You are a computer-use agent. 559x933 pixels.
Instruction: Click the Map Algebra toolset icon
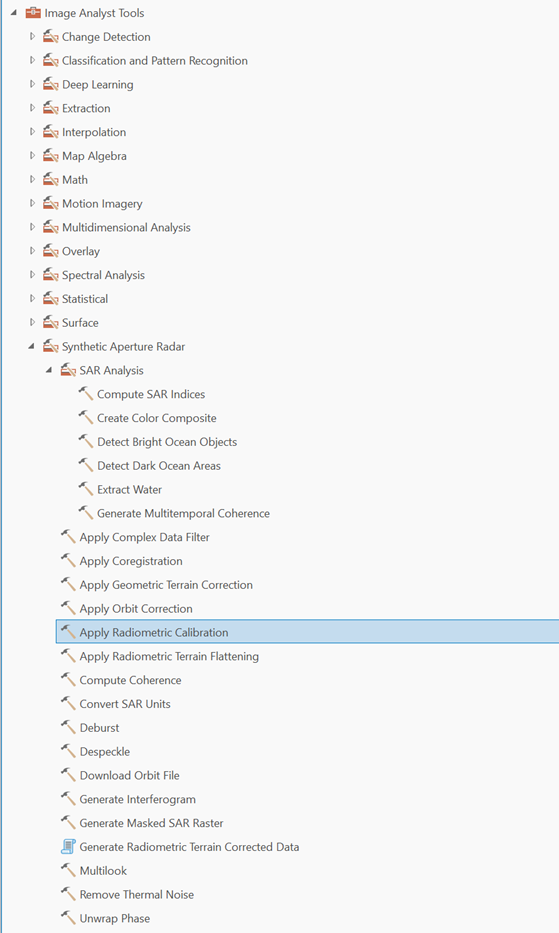point(51,155)
